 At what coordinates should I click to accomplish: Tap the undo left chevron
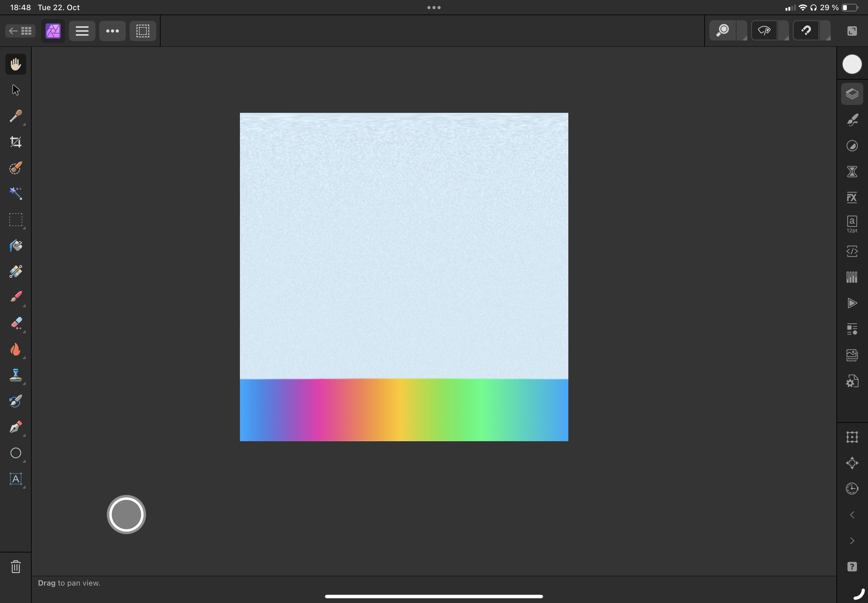pos(852,515)
